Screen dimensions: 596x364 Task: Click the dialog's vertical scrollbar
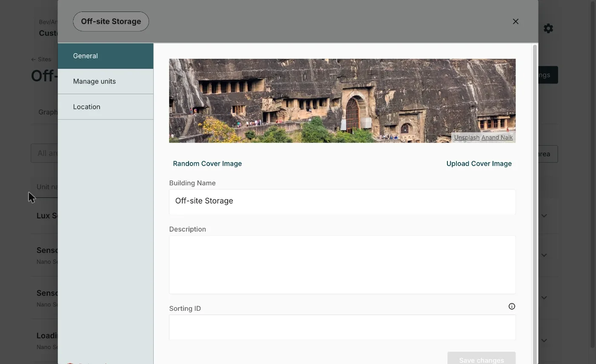click(x=535, y=203)
